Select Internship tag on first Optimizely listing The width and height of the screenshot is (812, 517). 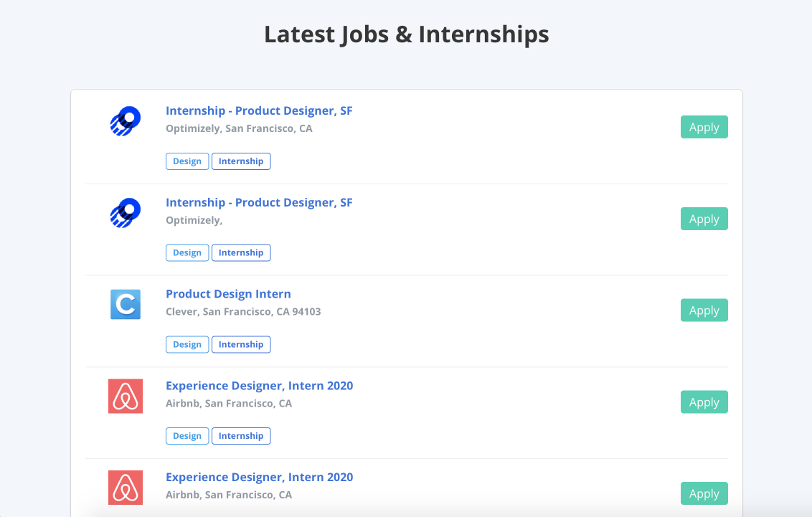point(241,161)
